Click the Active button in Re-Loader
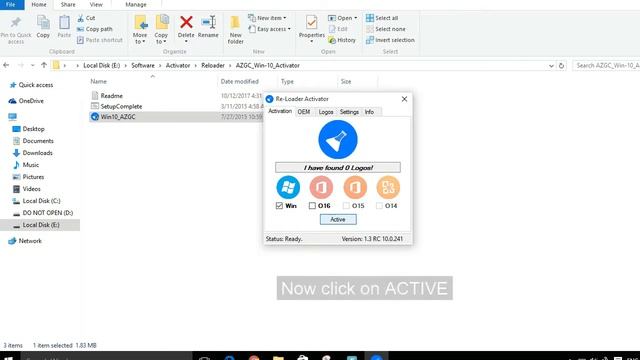Image resolution: width=640 pixels, height=360 pixels. [x=338, y=220]
